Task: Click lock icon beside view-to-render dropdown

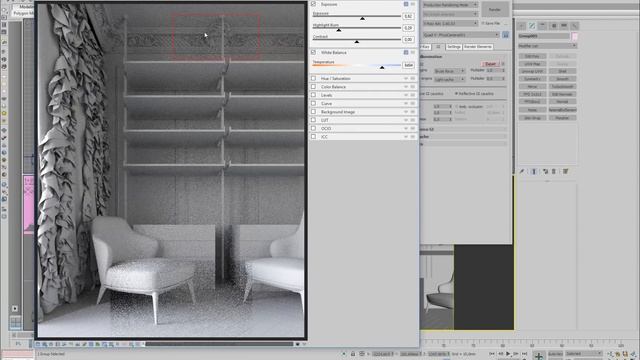Action: [x=506, y=35]
